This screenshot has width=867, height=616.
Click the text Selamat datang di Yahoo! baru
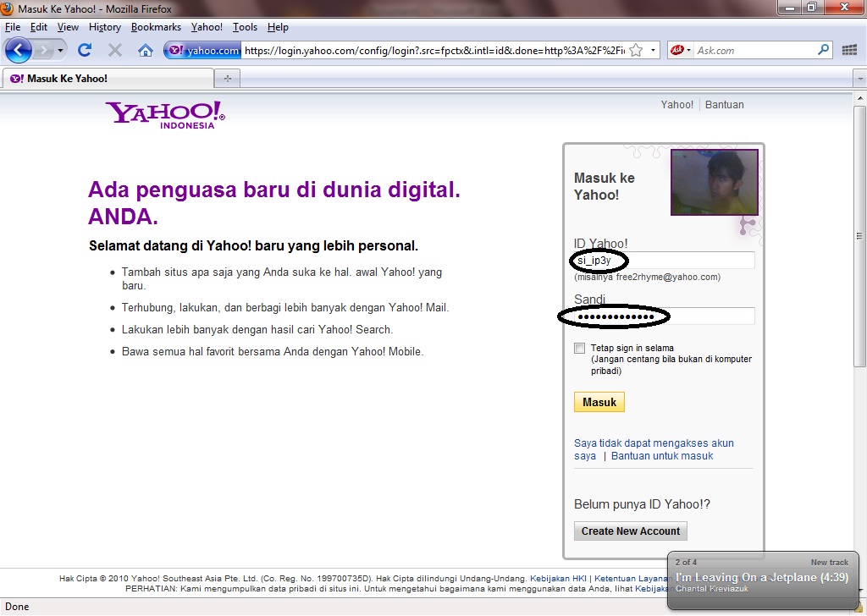254,246
